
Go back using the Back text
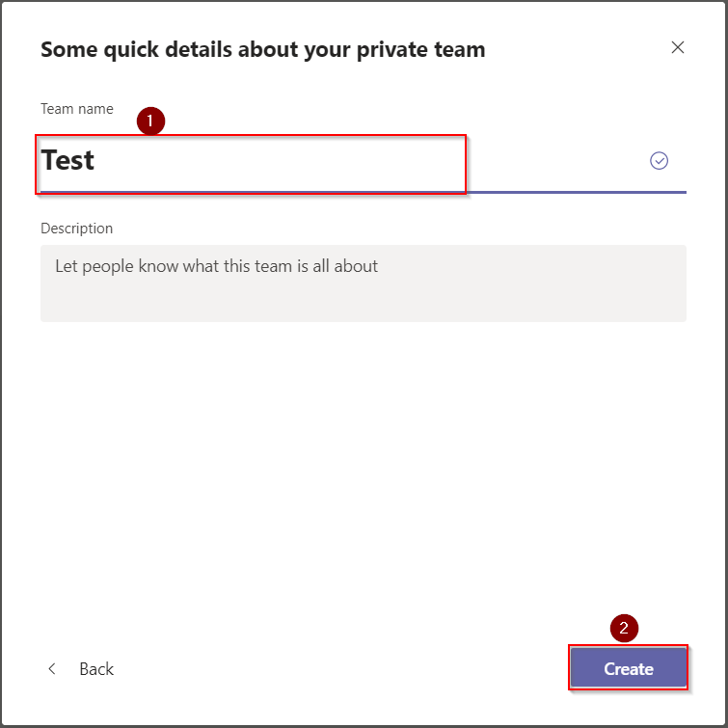point(96,669)
